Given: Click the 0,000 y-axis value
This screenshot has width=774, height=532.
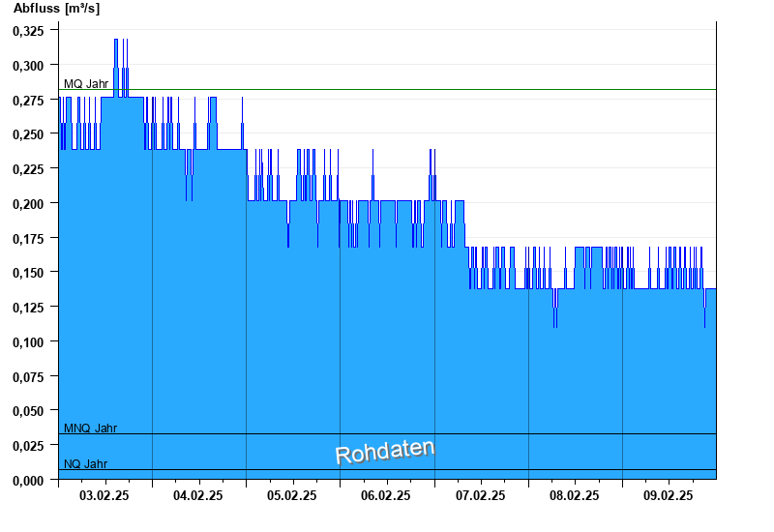Looking at the screenshot, I should 28,480.
